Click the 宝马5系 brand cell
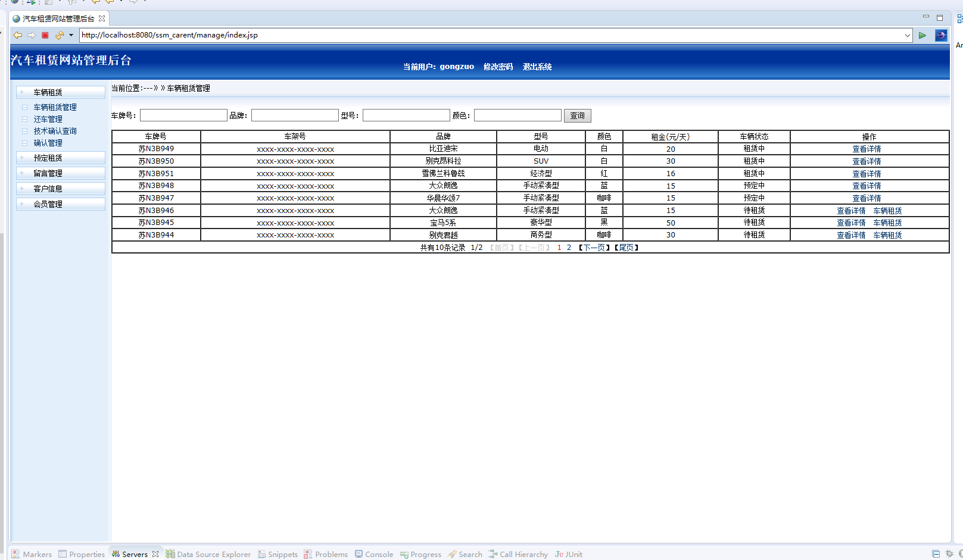 click(x=444, y=223)
